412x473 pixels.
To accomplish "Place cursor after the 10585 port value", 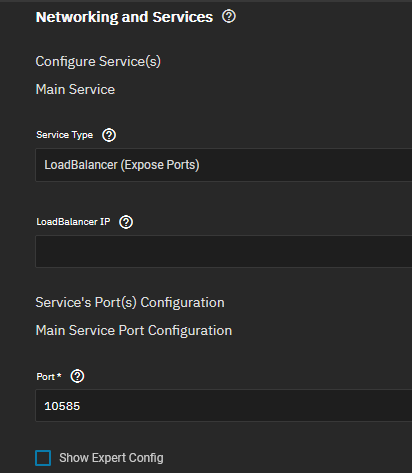I will (81, 406).
